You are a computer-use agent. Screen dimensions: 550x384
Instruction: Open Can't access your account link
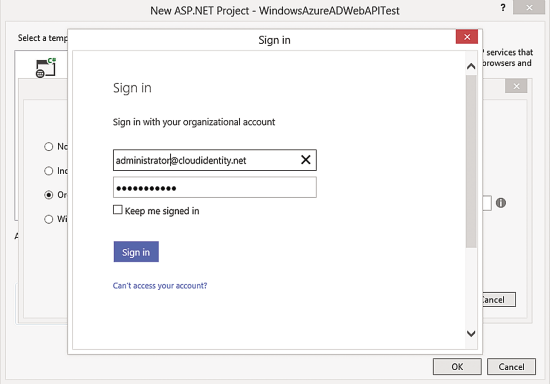click(x=160, y=285)
